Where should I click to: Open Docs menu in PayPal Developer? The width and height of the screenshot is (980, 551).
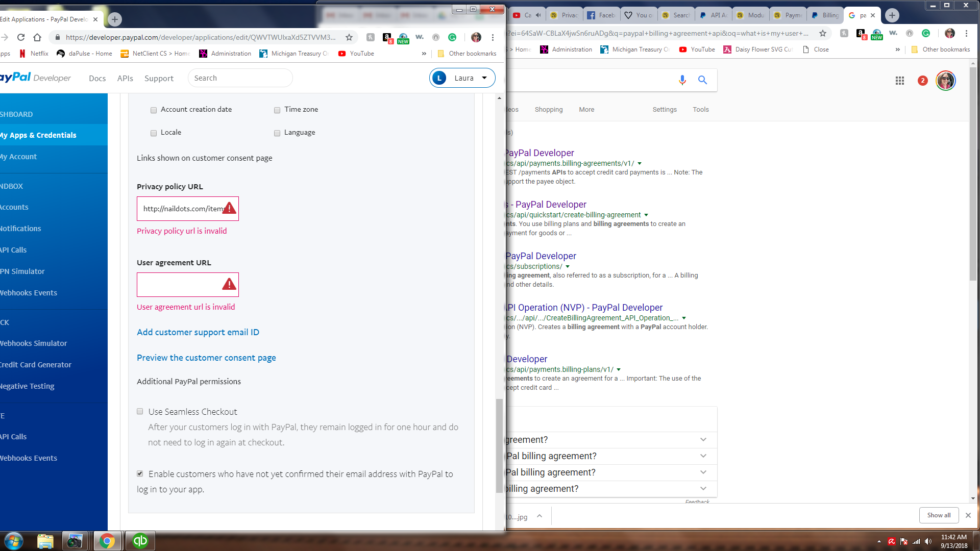click(x=97, y=78)
